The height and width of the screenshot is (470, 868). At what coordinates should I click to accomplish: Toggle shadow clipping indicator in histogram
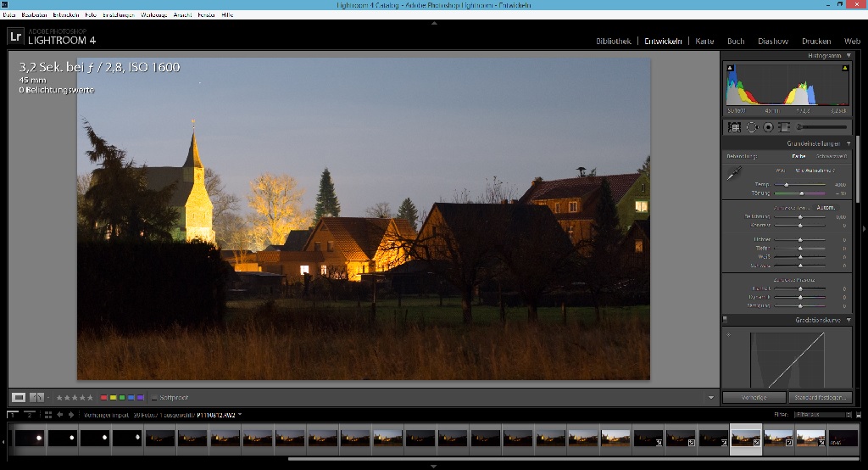[x=730, y=68]
